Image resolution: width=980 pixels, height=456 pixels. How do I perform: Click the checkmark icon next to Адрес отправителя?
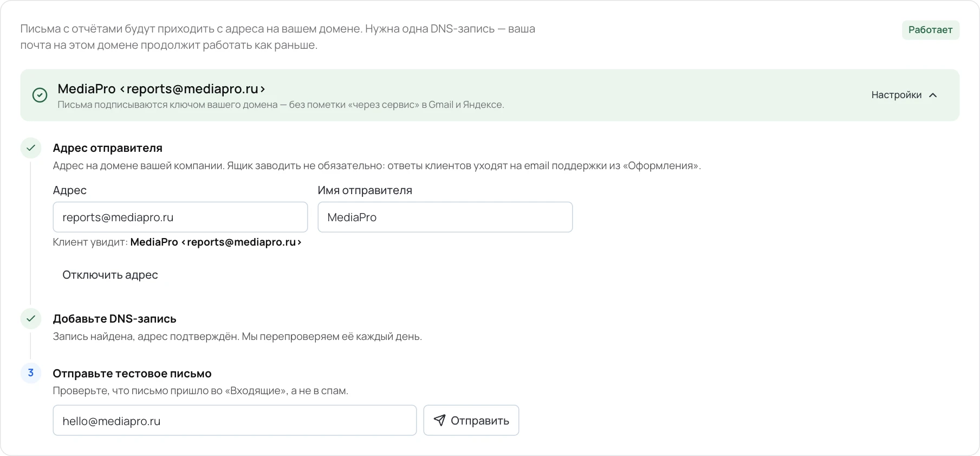[x=31, y=148]
